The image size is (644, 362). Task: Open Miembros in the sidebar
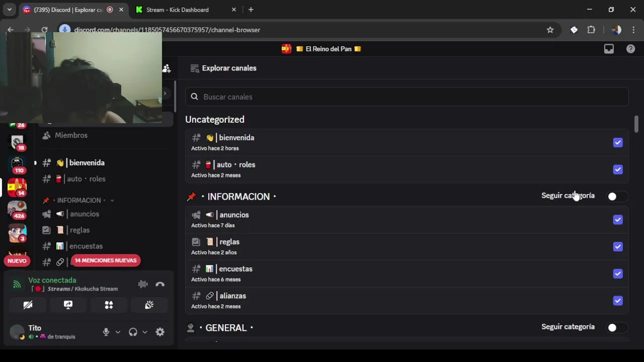(105, 135)
